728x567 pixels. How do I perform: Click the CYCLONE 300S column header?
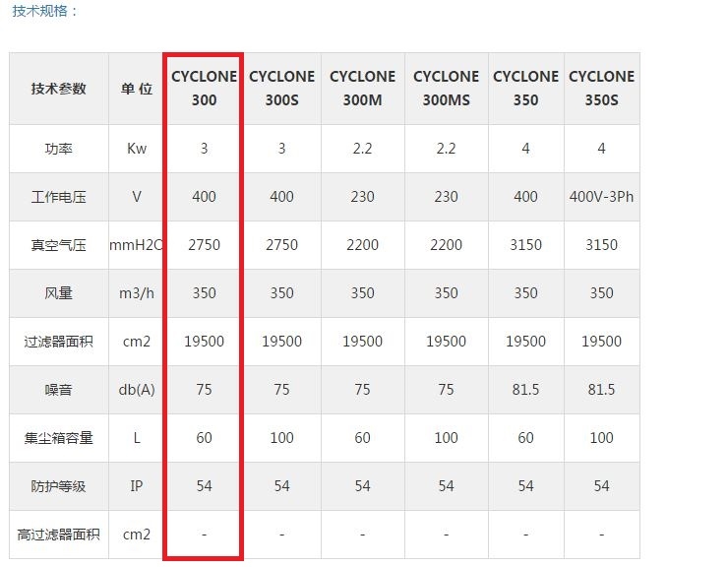(x=281, y=89)
